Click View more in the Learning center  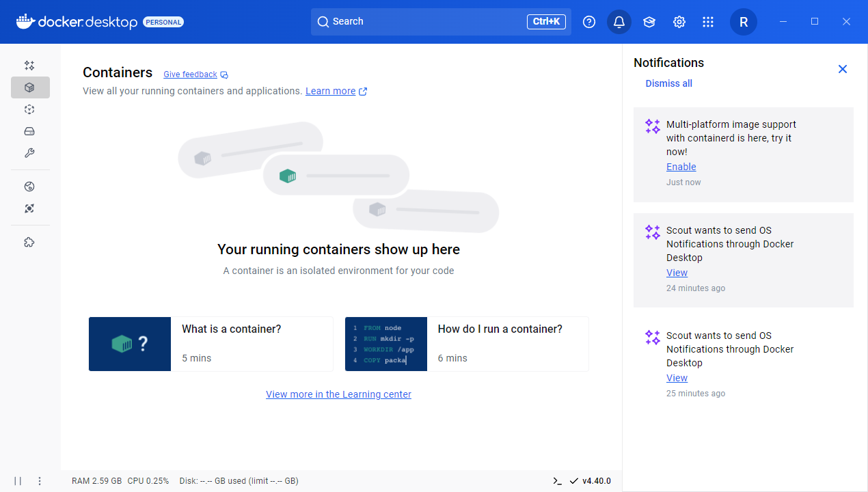pos(338,394)
